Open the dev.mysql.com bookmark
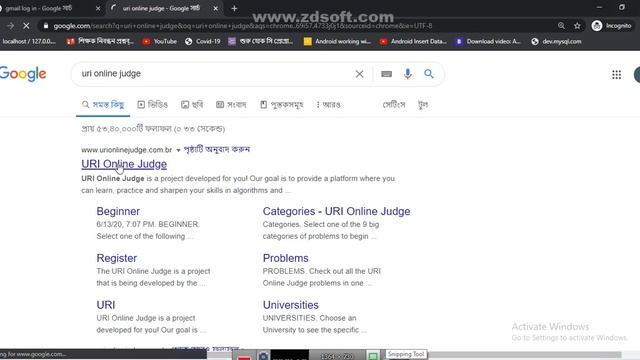 tap(556, 41)
